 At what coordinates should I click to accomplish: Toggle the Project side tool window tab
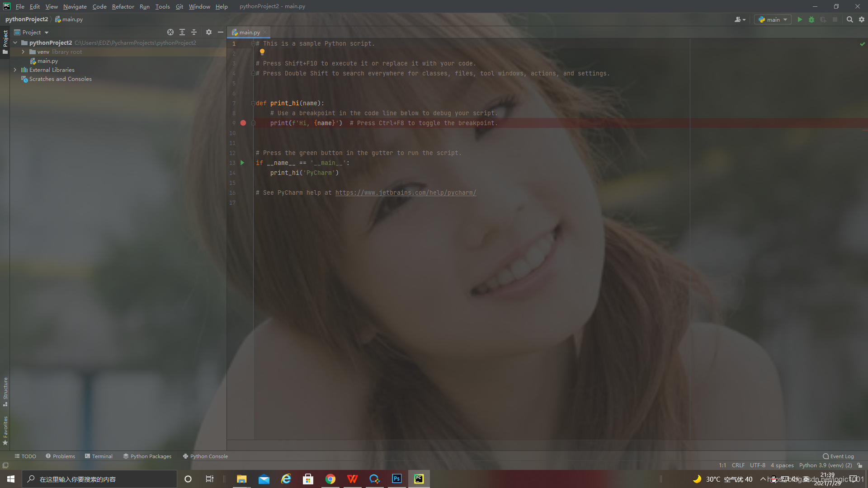point(5,42)
